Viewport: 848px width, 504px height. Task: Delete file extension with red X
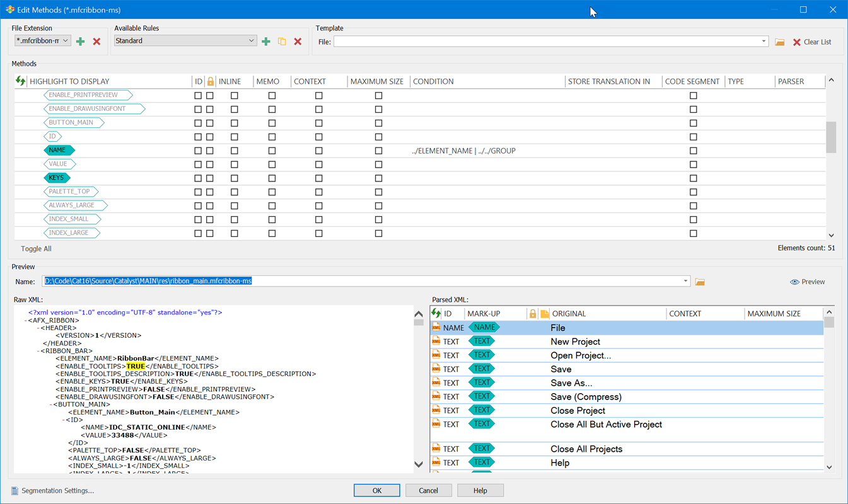click(96, 42)
